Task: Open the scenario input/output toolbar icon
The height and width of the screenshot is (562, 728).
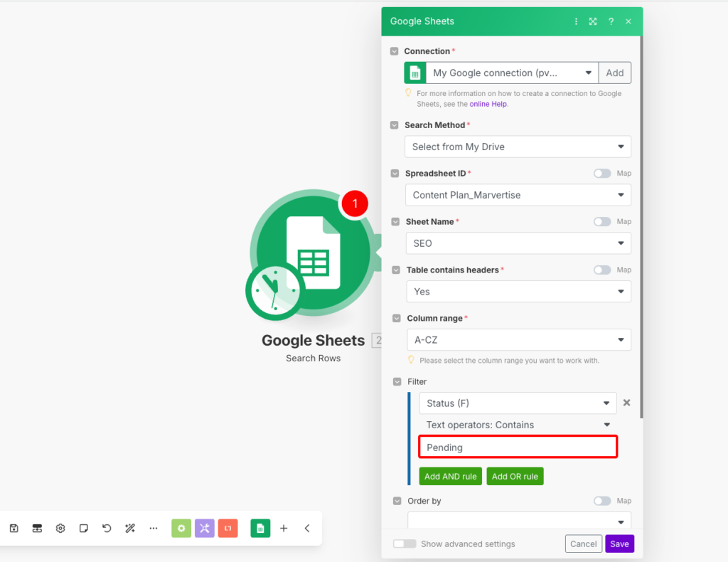Action: pyautogui.click(x=37, y=528)
